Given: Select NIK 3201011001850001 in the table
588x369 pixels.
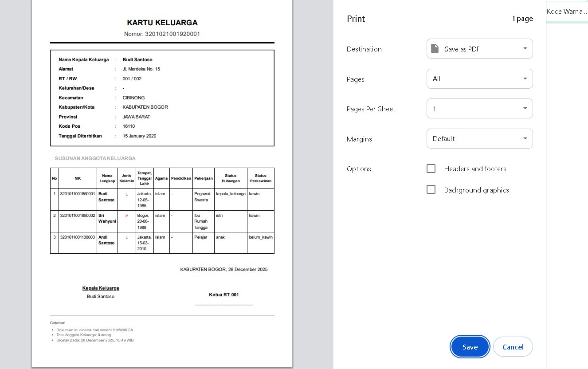Looking at the screenshot, I should click(78, 194).
